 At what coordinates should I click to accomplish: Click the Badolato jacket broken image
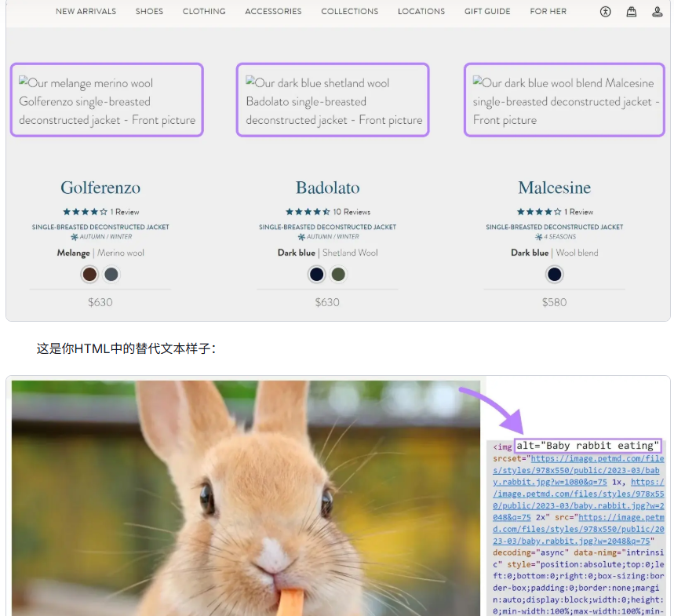click(333, 100)
